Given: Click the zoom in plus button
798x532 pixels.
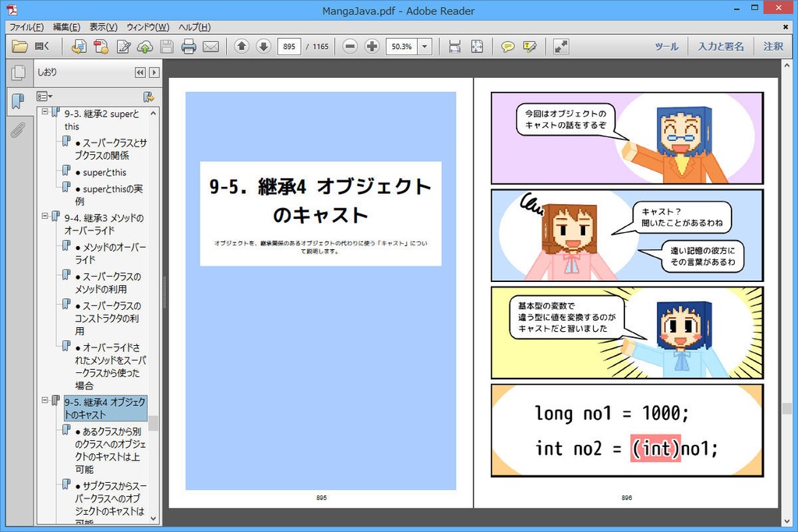Looking at the screenshot, I should point(372,46).
